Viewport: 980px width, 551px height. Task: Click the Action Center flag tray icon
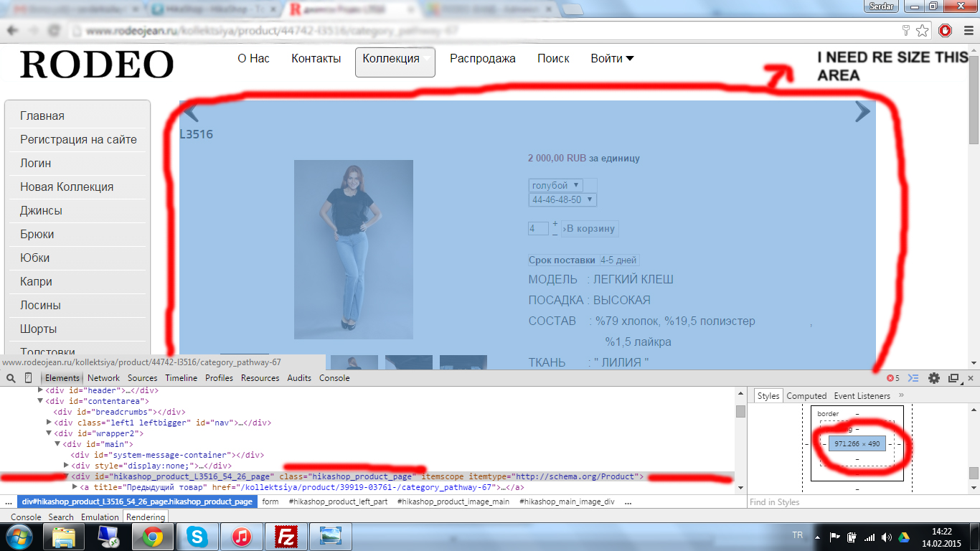click(834, 536)
